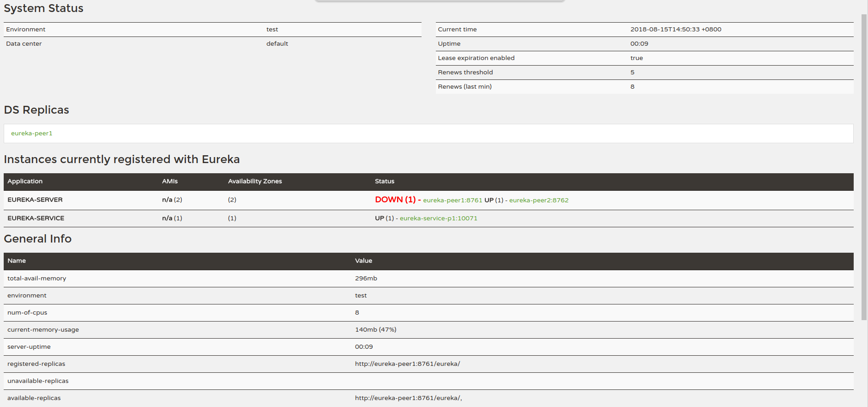Click the DOWN (1) status text
Viewport: 868px width, 407px height.
click(x=395, y=200)
